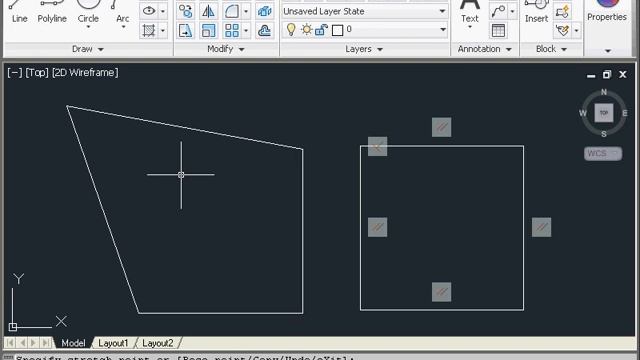Open dropdown arrow beside Hatch tool
The width and height of the screenshot is (640, 360).
click(163, 31)
